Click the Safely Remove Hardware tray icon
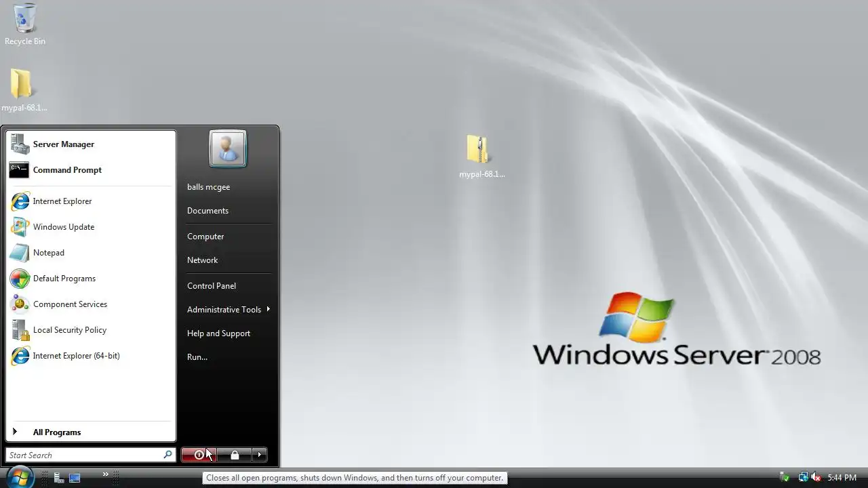The height and width of the screenshot is (488, 868). pos(785,478)
